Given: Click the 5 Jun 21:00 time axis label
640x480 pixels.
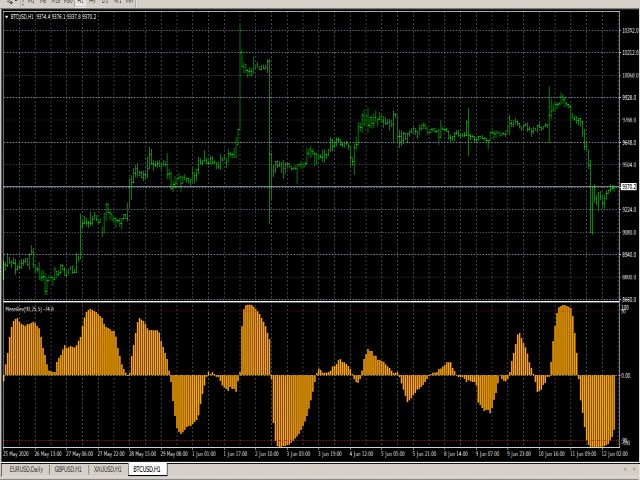Looking at the screenshot, I should click(x=425, y=454).
